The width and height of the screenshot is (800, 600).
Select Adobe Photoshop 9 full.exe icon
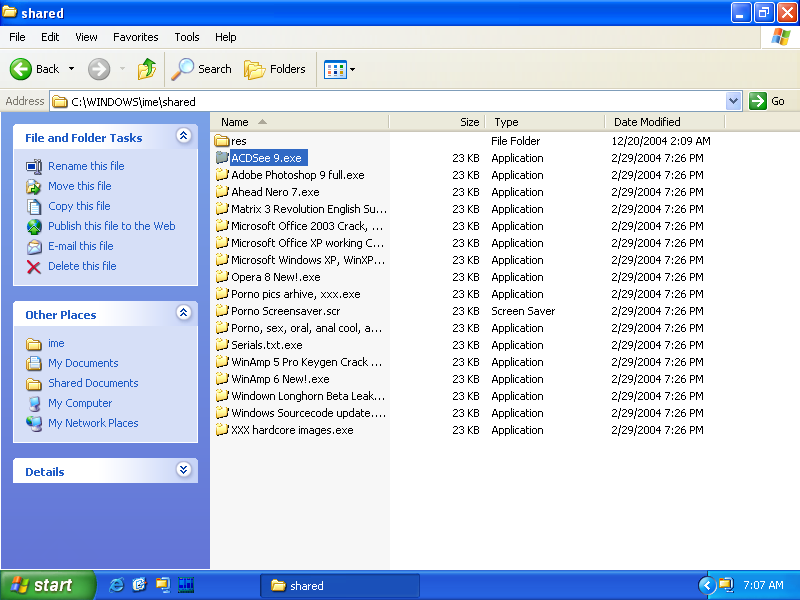pos(222,175)
